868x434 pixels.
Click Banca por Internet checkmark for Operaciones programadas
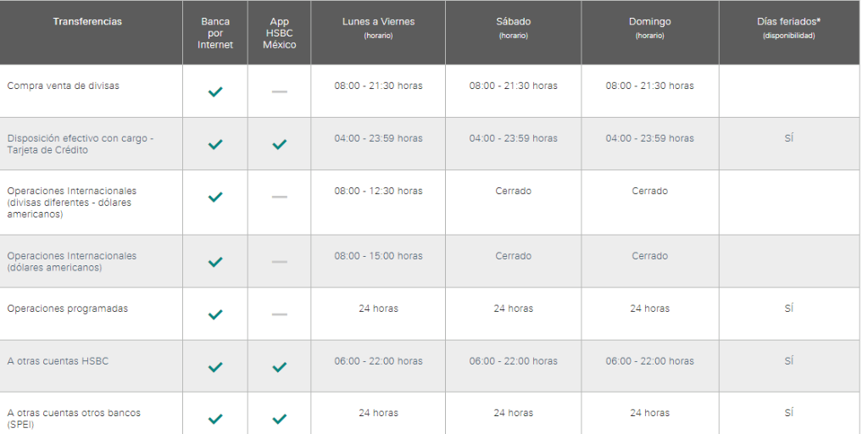pos(215,314)
